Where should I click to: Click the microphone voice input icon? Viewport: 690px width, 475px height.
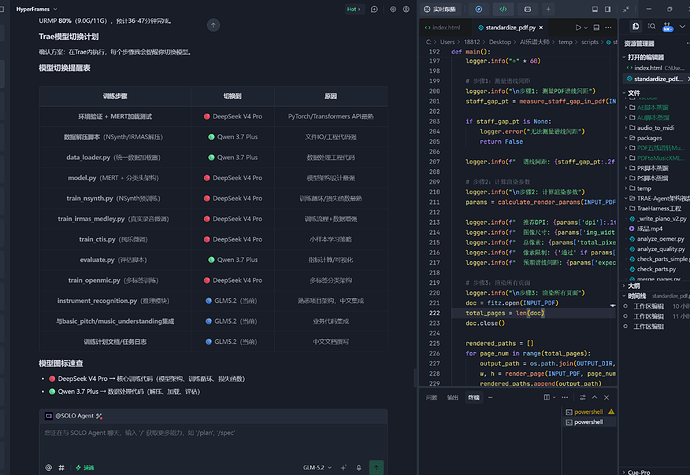click(359, 468)
